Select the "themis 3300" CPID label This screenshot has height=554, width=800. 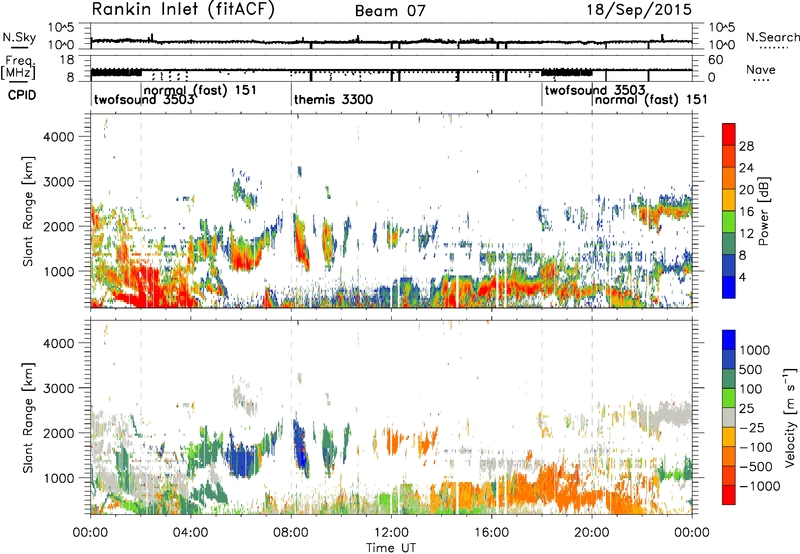[x=333, y=99]
